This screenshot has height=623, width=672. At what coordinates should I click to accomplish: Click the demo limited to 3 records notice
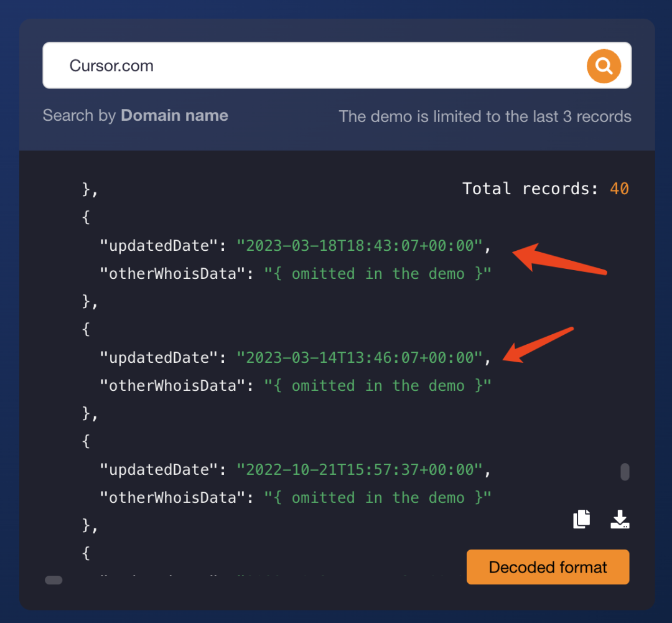coord(485,116)
